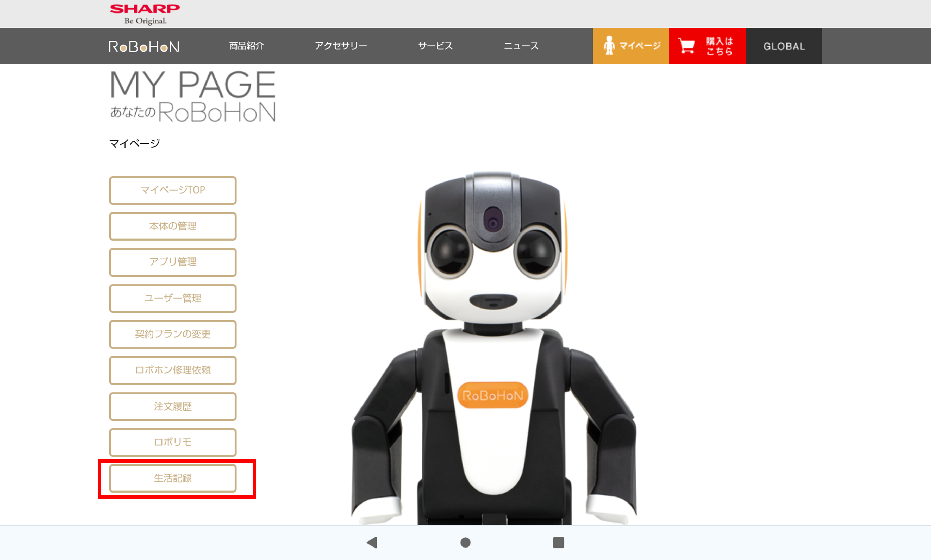Click the highlighted 生活記録 button
The image size is (931, 560).
[x=173, y=478]
